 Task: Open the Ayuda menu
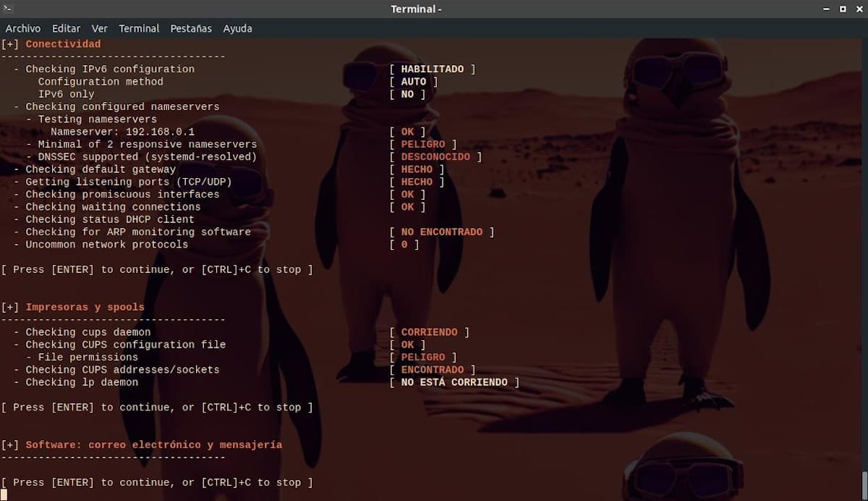tap(237, 28)
